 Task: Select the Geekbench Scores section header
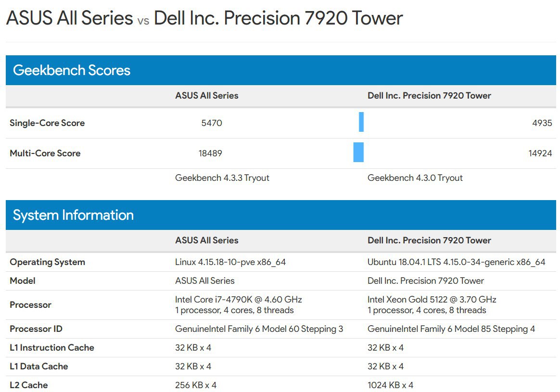click(x=280, y=70)
